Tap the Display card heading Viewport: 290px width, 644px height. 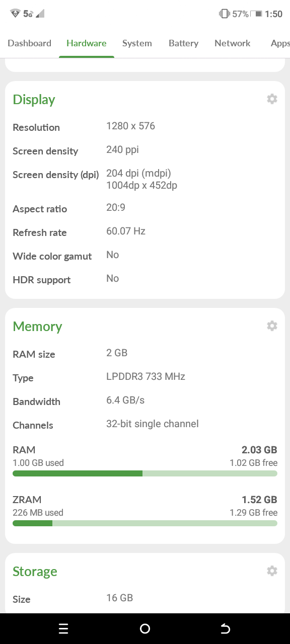point(34,100)
